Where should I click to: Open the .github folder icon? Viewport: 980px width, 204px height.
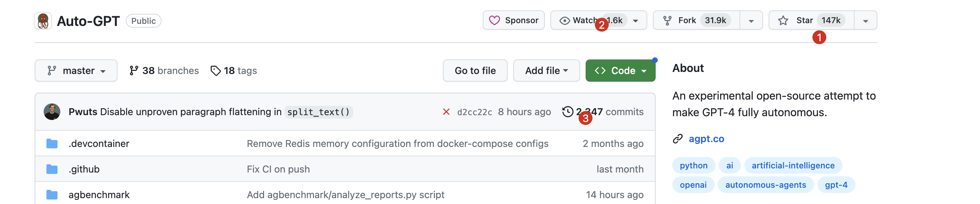[52, 169]
